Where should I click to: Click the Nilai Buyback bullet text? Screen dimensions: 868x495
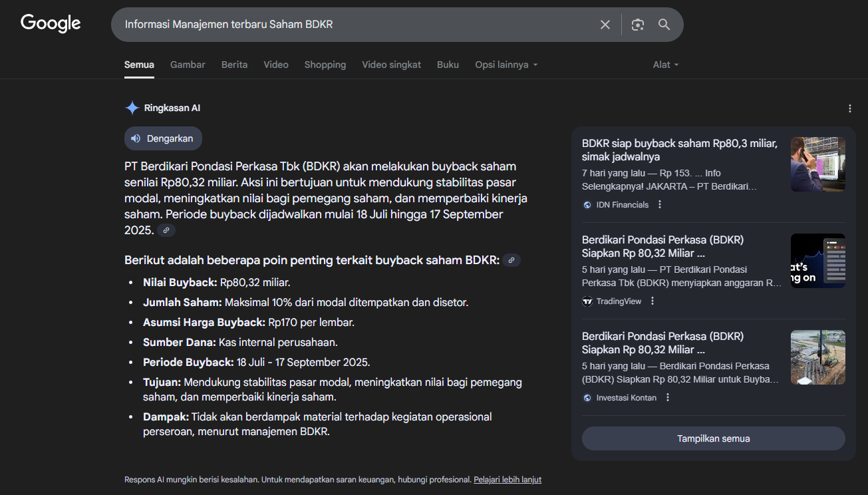tap(217, 282)
